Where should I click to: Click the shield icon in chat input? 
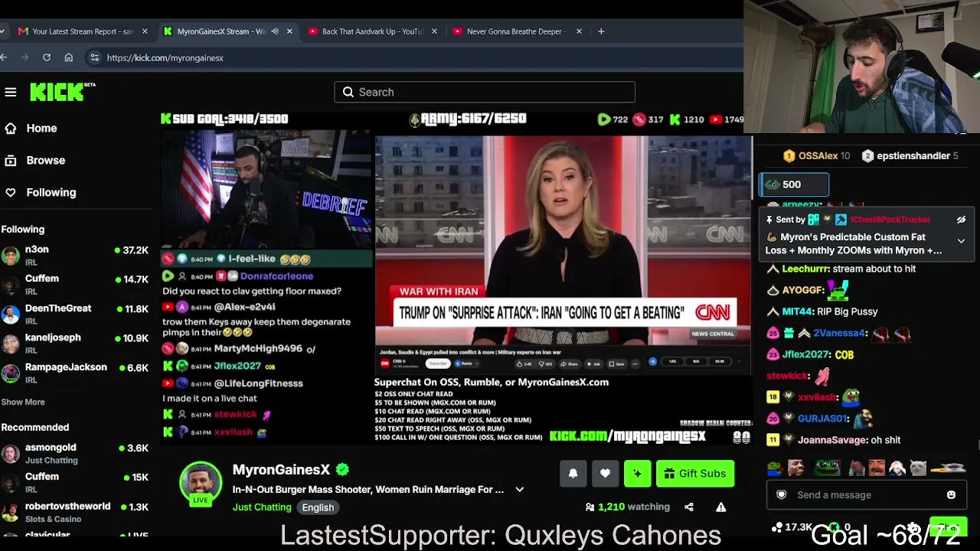[x=782, y=495]
